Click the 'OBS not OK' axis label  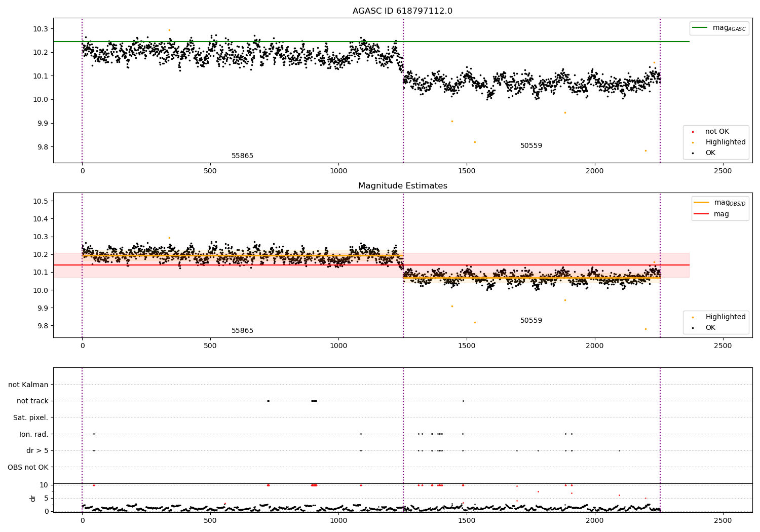point(28,467)
